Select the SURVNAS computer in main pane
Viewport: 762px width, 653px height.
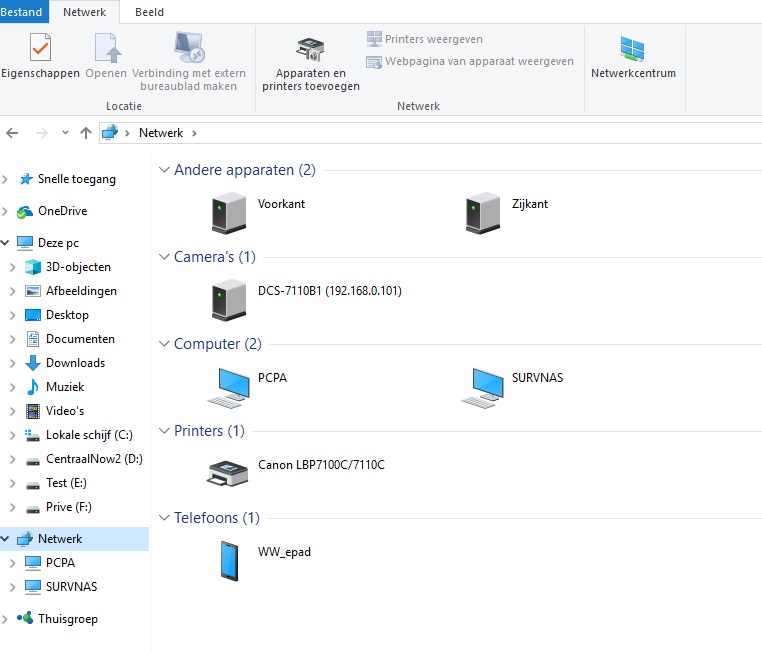click(x=483, y=387)
